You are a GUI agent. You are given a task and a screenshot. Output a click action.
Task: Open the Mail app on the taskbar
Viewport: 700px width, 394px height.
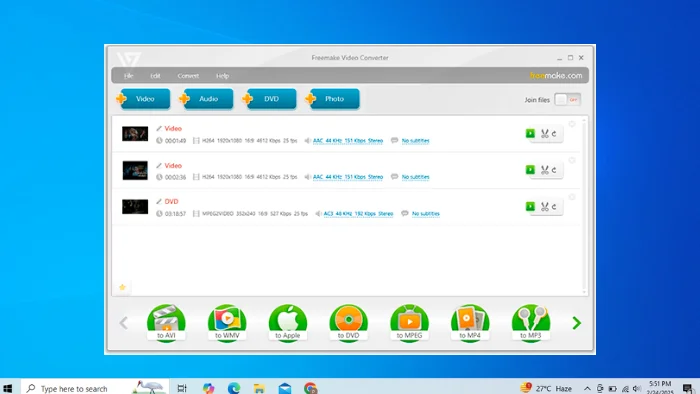[285, 388]
